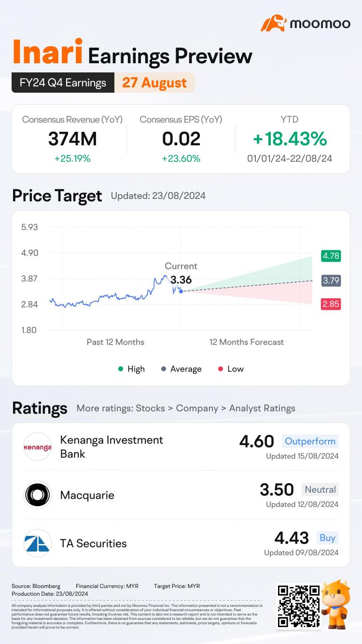Viewport: 362px width, 644px height.
Task: Click the Kenanga Investment Bank logo
Action: click(38, 447)
